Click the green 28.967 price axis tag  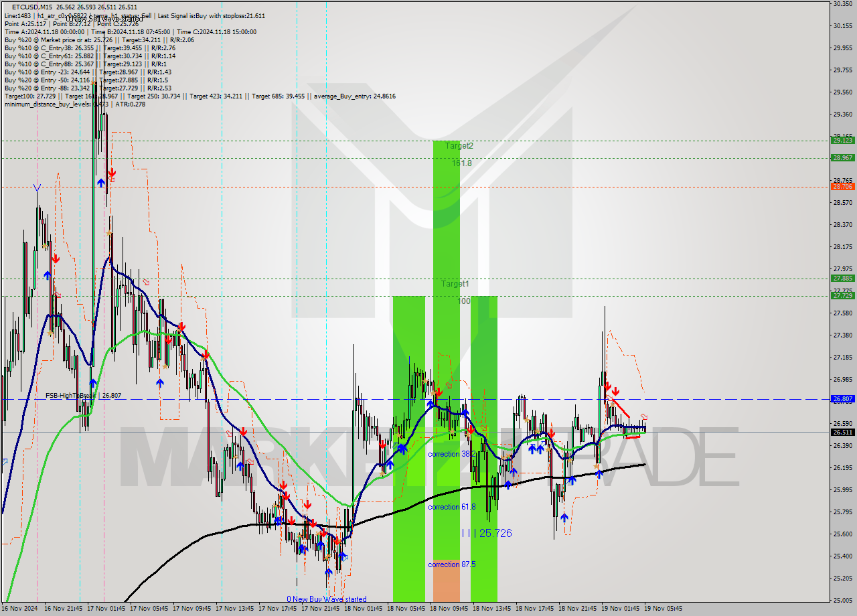(x=842, y=157)
